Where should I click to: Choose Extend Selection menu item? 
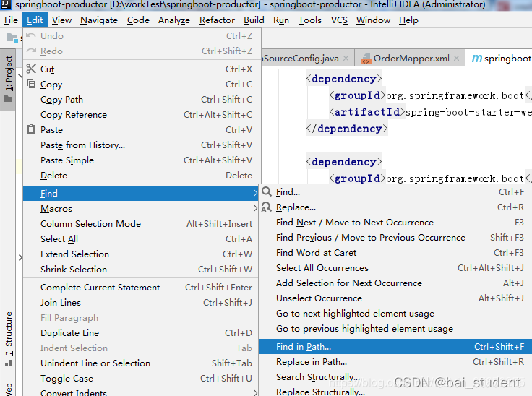point(141,254)
